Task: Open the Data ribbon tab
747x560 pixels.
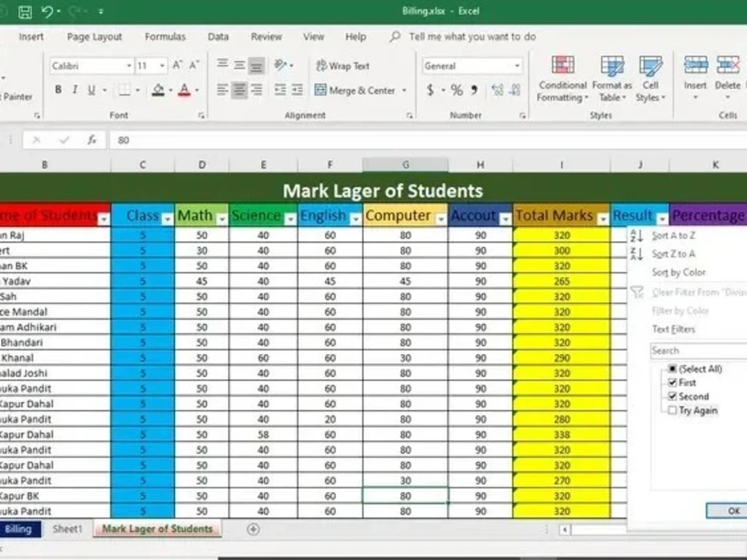Action: coord(218,37)
